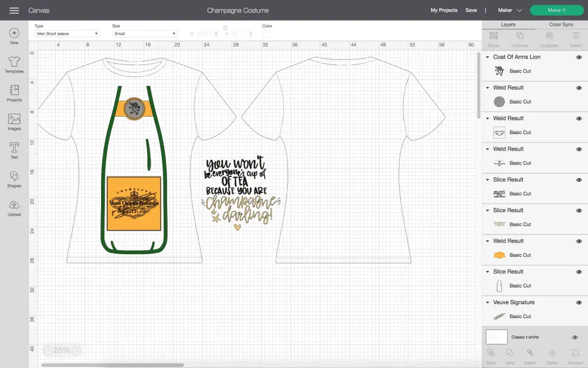Hide the Coat Of Arms Lion layer
Viewport: 588px width, 368px height.
(x=579, y=57)
